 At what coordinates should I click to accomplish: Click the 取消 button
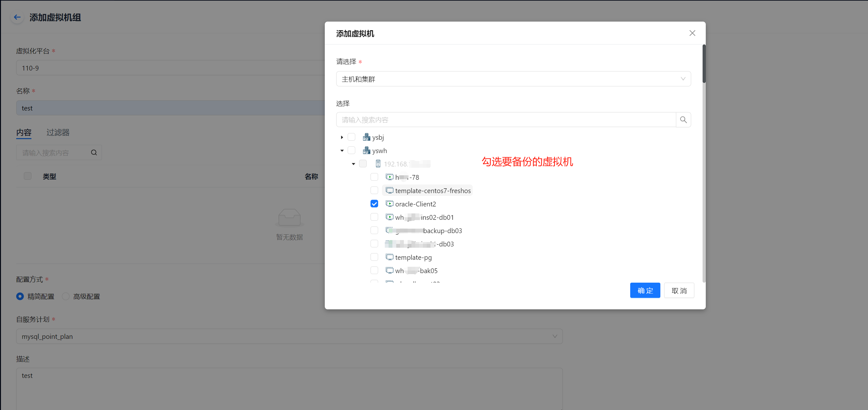point(679,290)
